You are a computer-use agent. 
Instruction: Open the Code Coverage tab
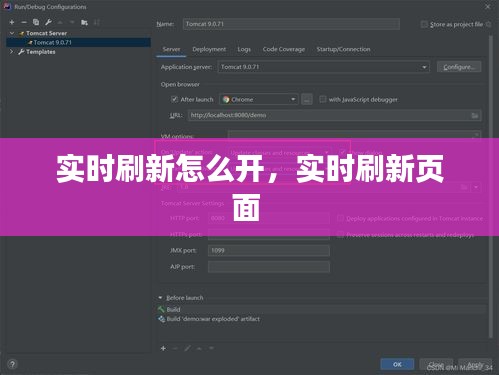(x=284, y=49)
